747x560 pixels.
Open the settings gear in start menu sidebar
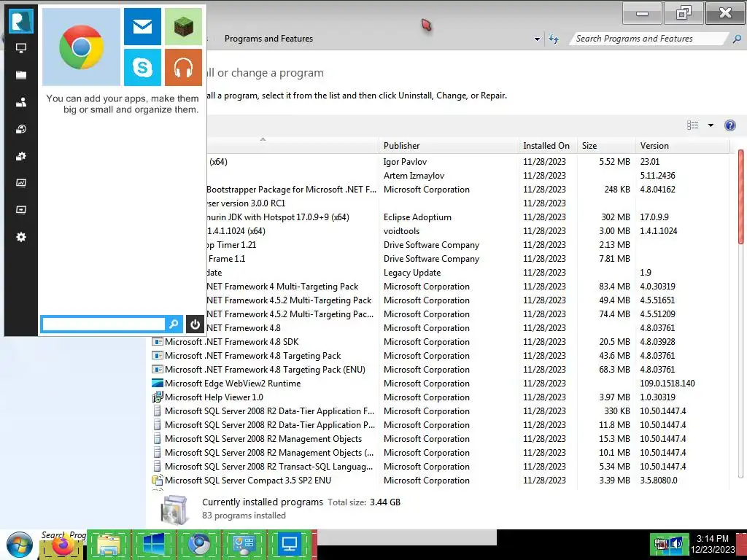coord(21,237)
